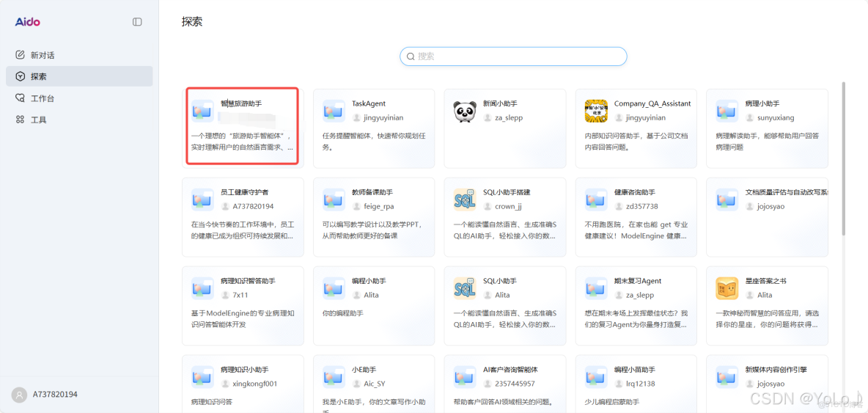Click the 文档质量评估与自动改写 app icon

[x=727, y=200]
